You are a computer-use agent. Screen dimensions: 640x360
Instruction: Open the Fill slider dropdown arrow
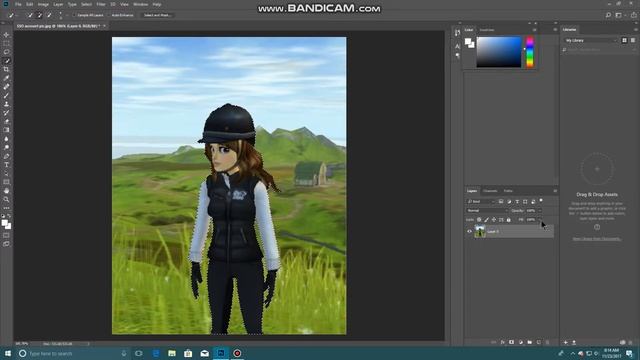coord(540,220)
